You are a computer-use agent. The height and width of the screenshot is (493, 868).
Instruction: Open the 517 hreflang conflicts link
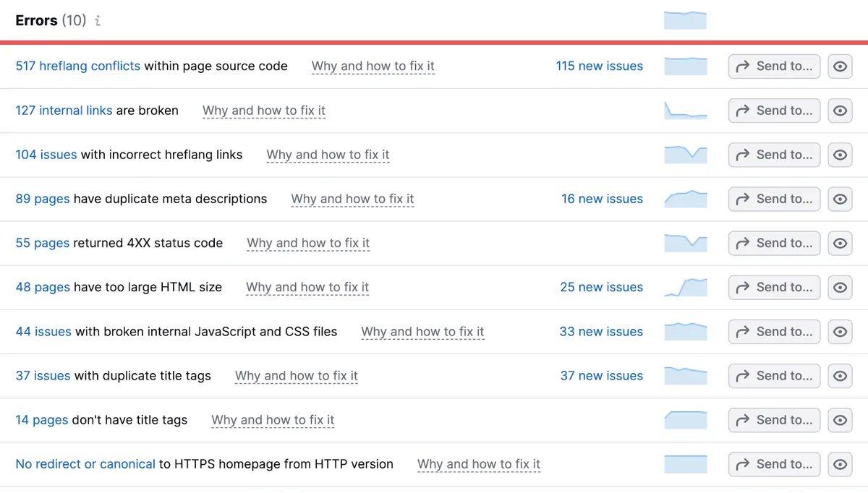pyautogui.click(x=78, y=66)
